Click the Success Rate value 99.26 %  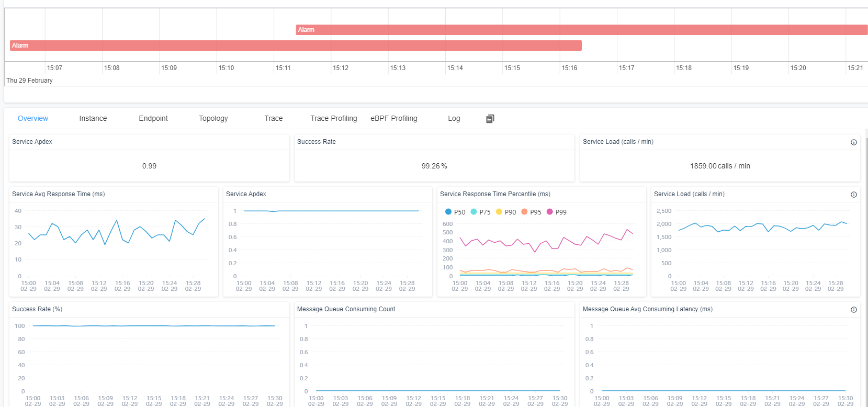434,166
